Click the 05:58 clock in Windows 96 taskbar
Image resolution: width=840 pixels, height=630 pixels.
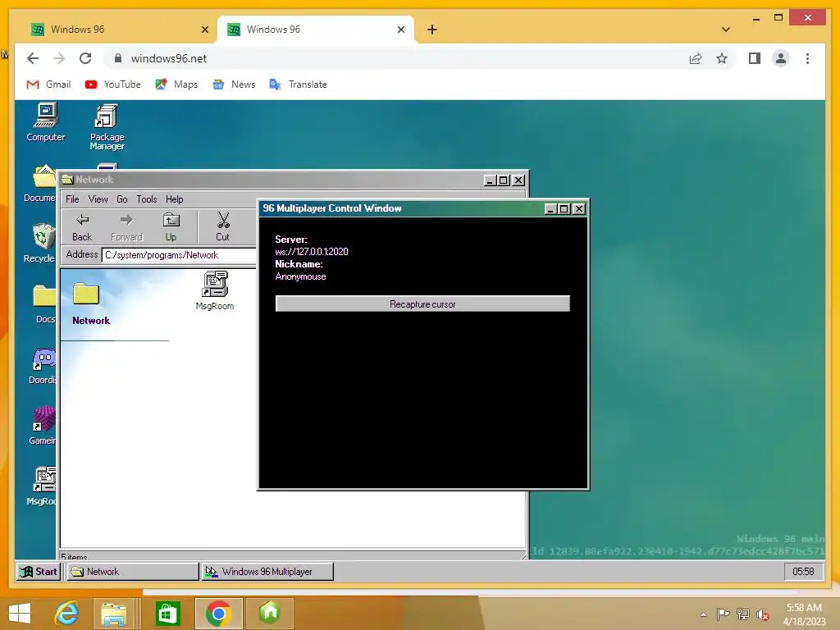[803, 572]
